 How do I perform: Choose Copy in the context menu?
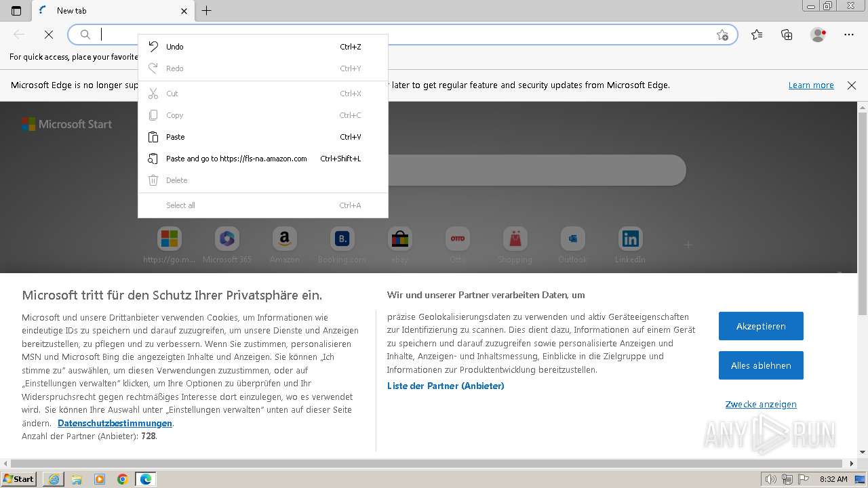coord(263,115)
